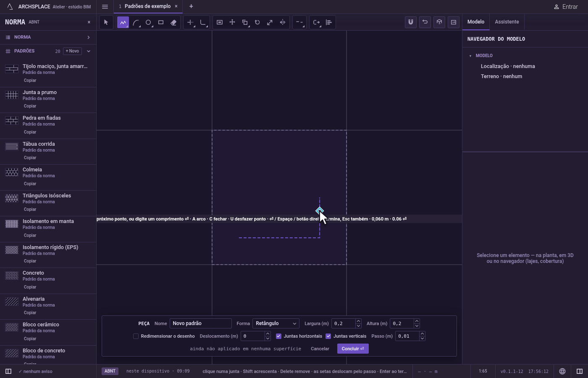Collapse the MODELO tree node

[470, 56]
